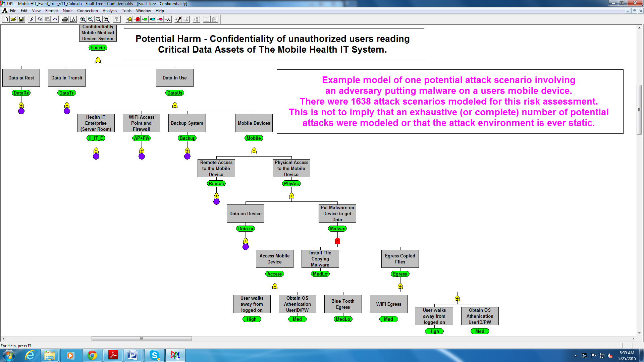
Task: Click the print preview toolbar icon
Action: point(72,19)
